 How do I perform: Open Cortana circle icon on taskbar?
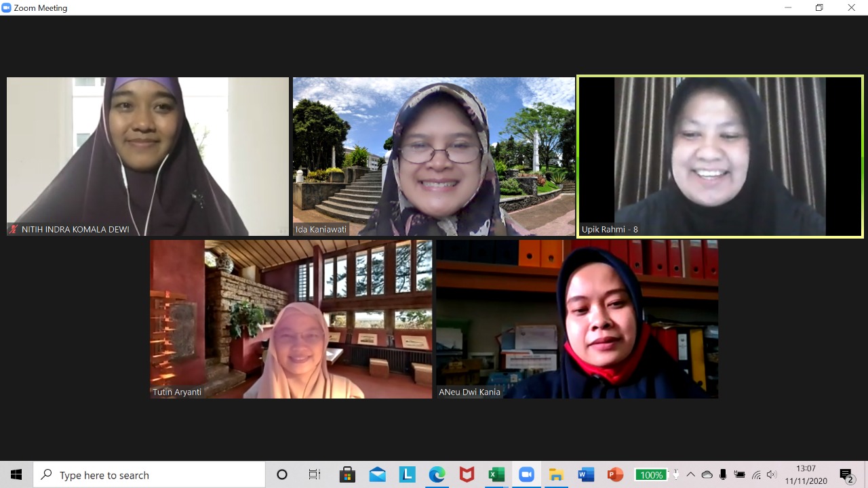pos(282,475)
